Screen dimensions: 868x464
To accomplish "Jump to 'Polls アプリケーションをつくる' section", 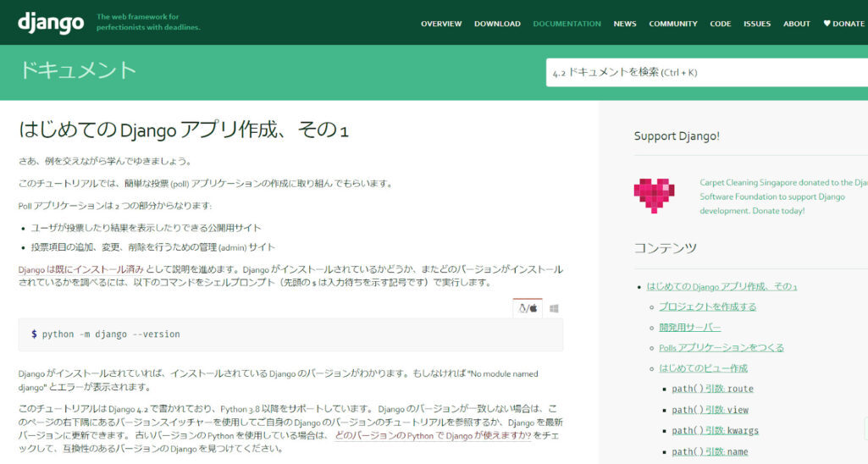I will pos(721,348).
